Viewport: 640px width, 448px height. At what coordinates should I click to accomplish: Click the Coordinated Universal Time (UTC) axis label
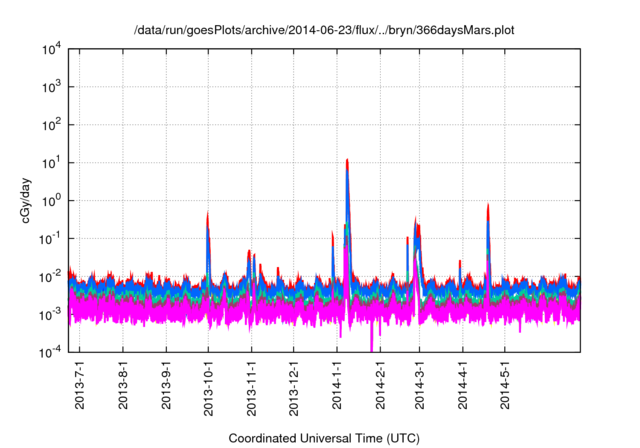point(324,439)
